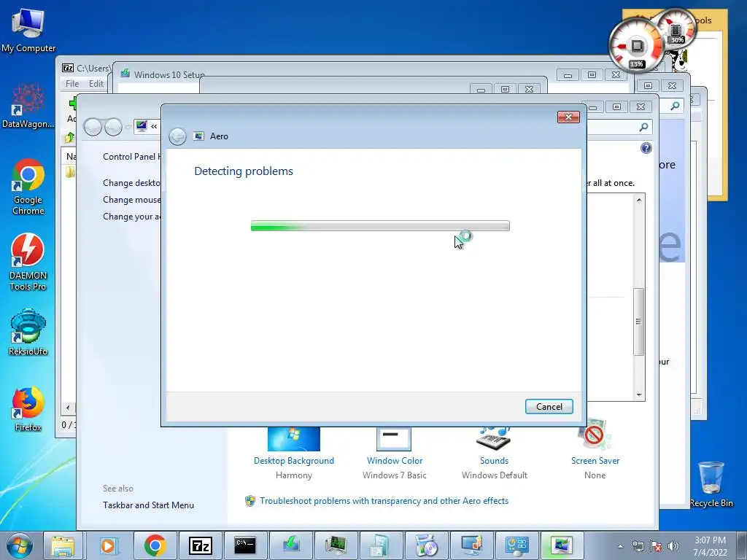
Task: Switch to Task Manager taskbar button
Action: [336, 545]
